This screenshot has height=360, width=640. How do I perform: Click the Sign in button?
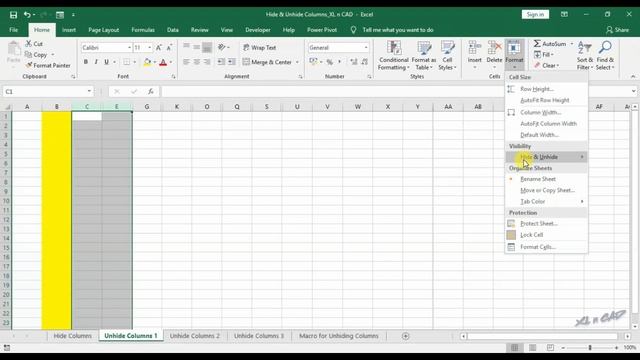click(535, 14)
